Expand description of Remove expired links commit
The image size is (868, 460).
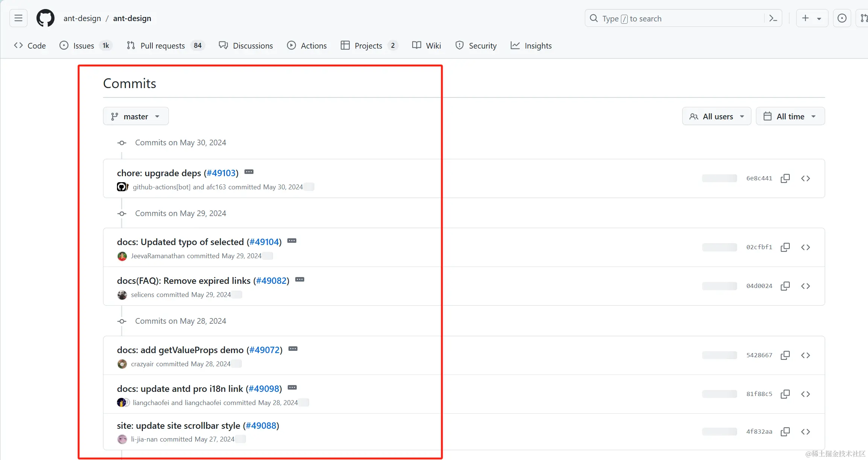(300, 280)
